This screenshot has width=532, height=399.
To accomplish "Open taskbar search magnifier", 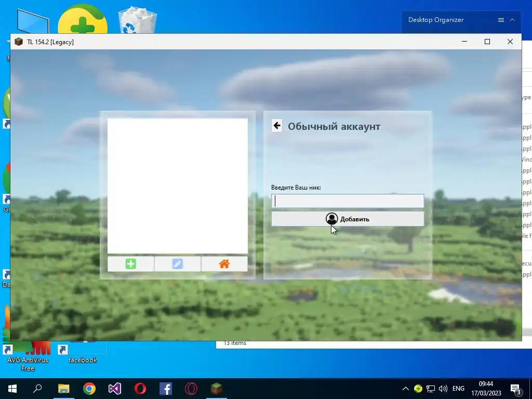I will pyautogui.click(x=37, y=389).
